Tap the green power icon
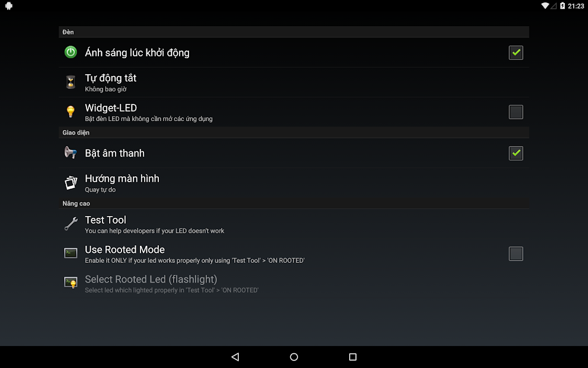Viewport: 588px width, 368px height. [x=71, y=52]
